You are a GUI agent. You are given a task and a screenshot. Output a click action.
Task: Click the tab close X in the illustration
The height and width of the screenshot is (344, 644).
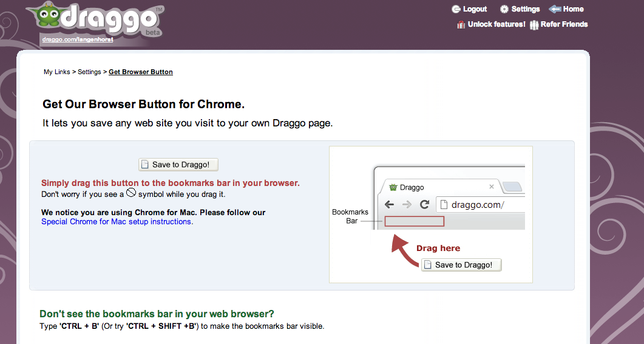pyautogui.click(x=491, y=187)
